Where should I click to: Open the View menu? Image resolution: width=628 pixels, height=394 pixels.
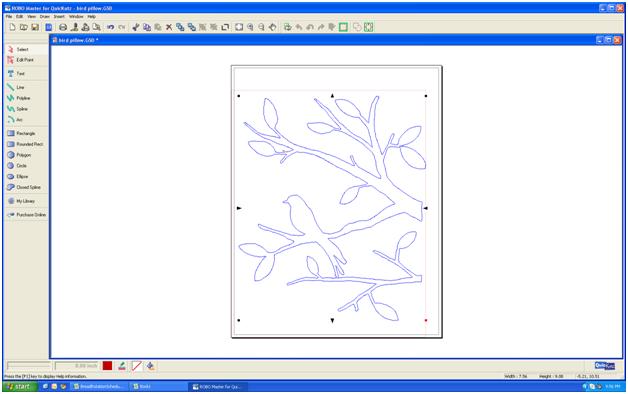[x=32, y=17]
